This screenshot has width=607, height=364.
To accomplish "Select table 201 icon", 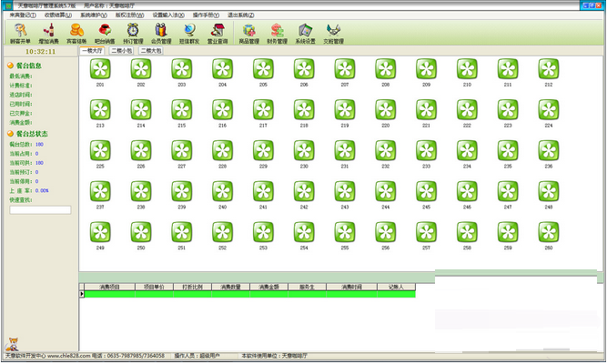I will pos(100,70).
